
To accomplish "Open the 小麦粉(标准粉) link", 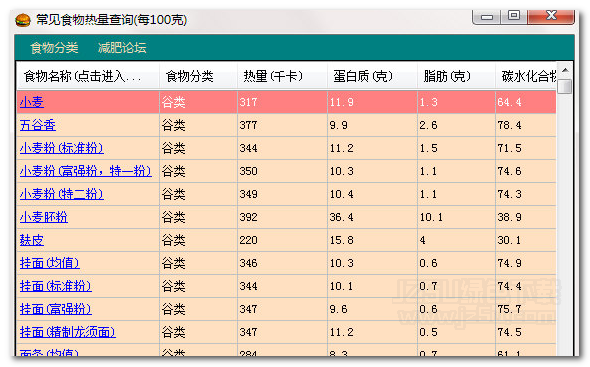I will 62,148.
